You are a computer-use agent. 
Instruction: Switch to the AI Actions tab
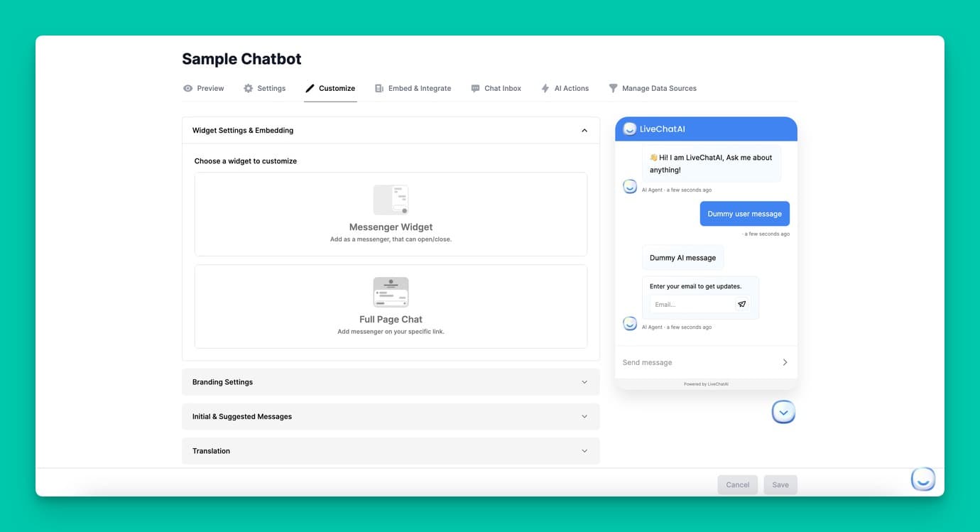pyautogui.click(x=565, y=88)
